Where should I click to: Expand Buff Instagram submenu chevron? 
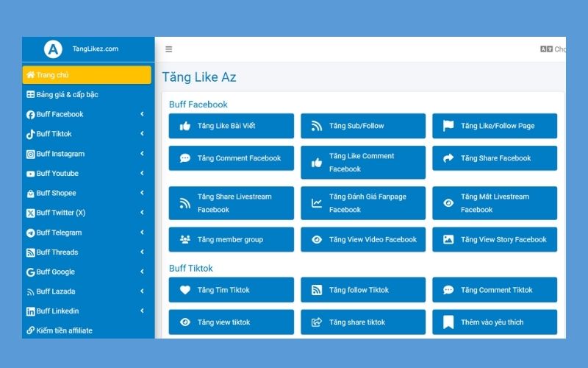[142, 153]
